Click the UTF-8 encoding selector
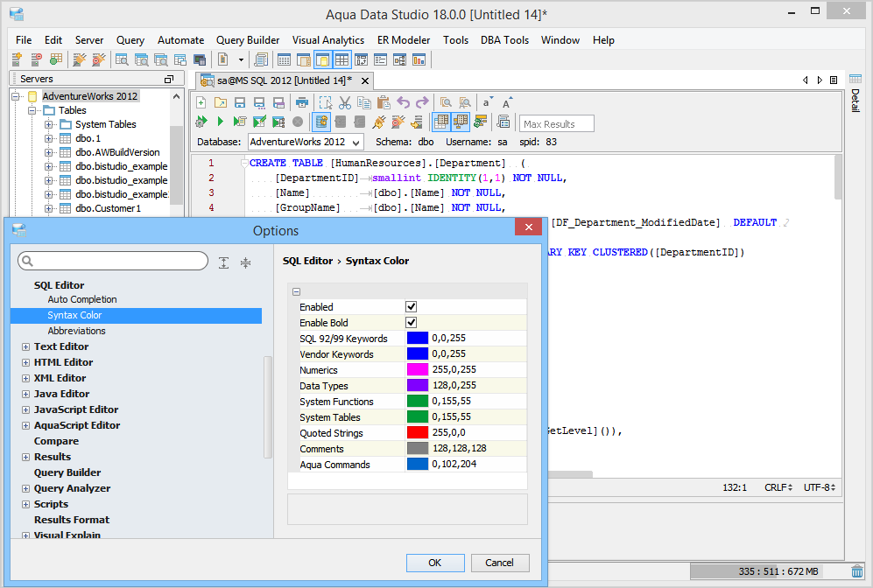The image size is (873, 588). tap(820, 487)
